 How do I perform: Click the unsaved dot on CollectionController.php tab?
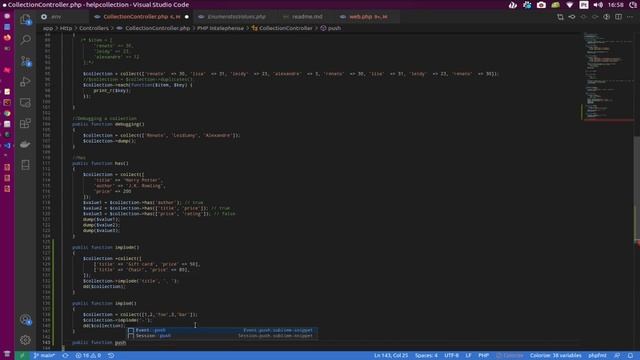pyautogui.click(x=187, y=17)
